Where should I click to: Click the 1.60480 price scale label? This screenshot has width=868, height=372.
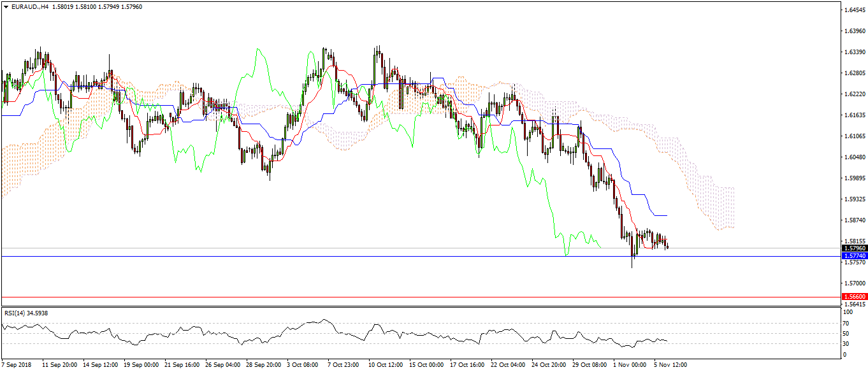pos(853,157)
